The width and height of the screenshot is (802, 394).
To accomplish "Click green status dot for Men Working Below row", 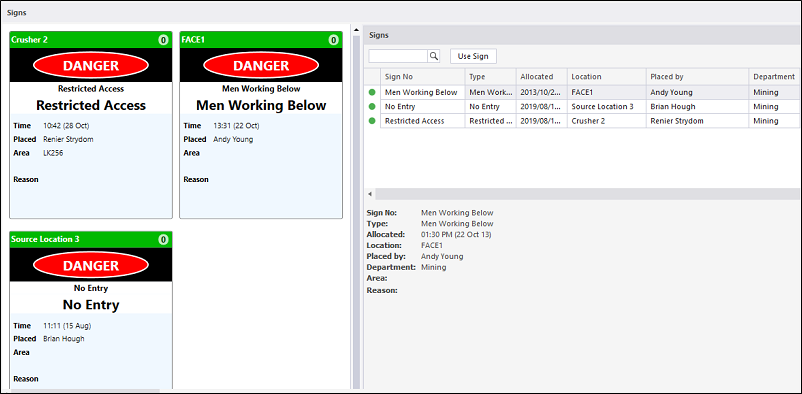I will 372,93.
